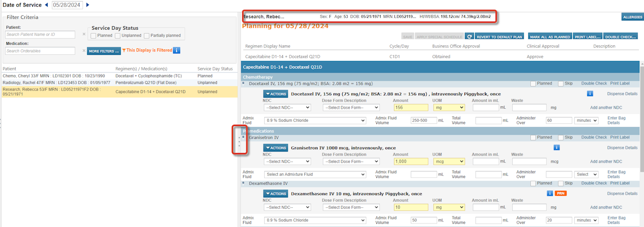
Task: Tick Skip for Docetaxel IV
Action: (x=561, y=84)
